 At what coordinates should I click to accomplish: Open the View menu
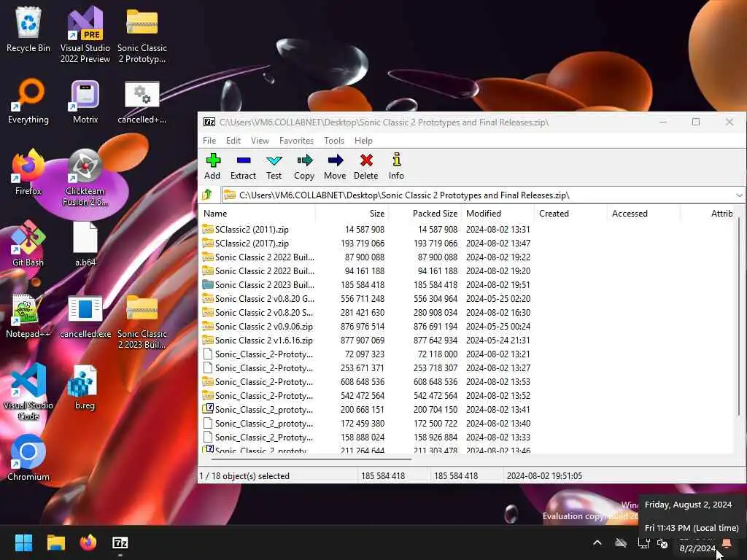pos(260,141)
